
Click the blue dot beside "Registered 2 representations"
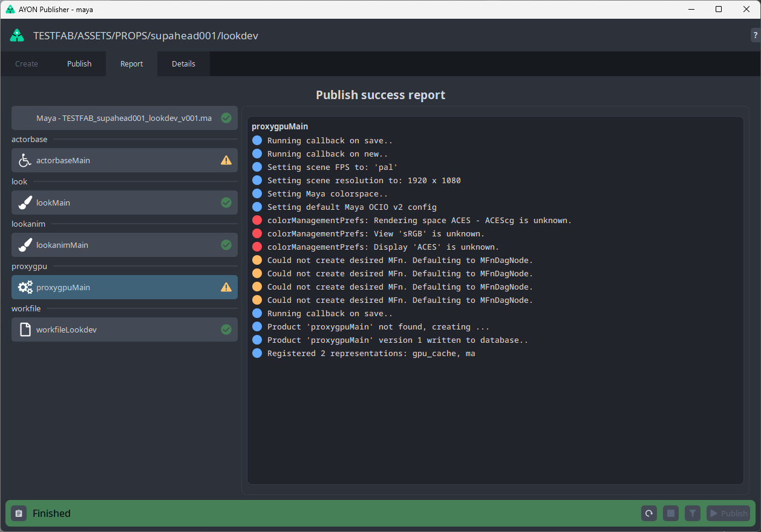(x=257, y=353)
